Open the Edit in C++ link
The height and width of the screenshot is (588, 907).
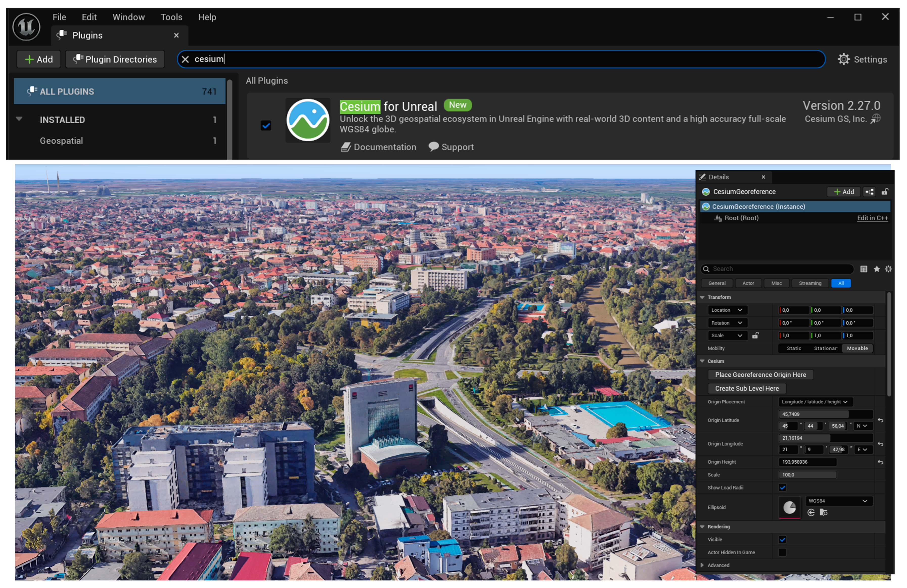click(x=872, y=218)
